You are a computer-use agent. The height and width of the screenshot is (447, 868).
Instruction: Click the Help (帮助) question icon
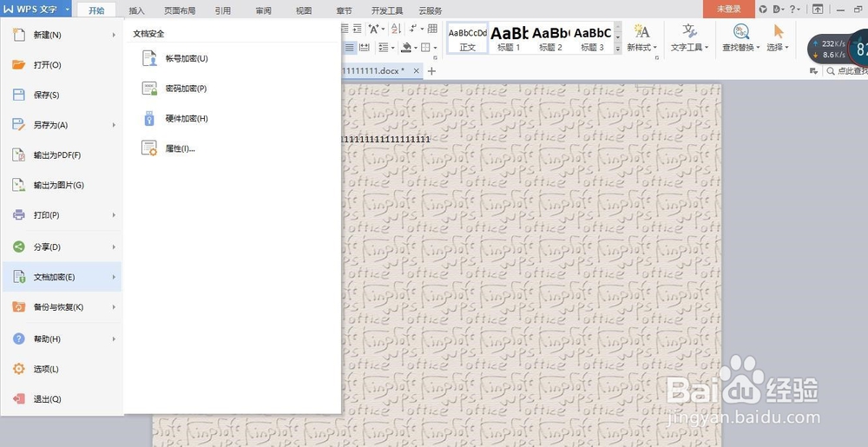point(19,339)
